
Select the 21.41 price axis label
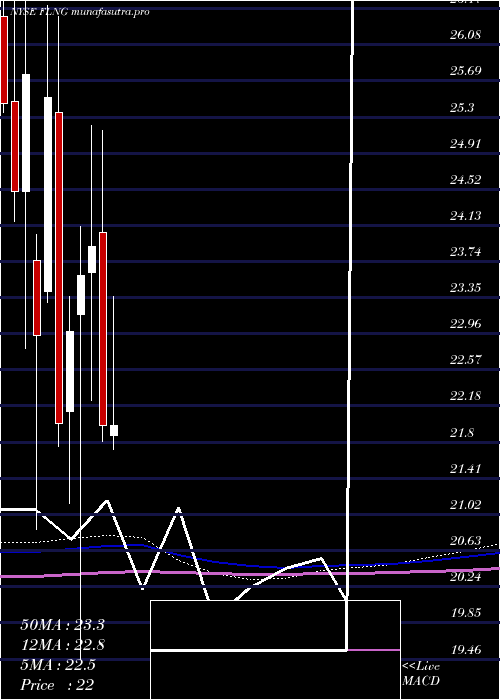[x=465, y=469]
